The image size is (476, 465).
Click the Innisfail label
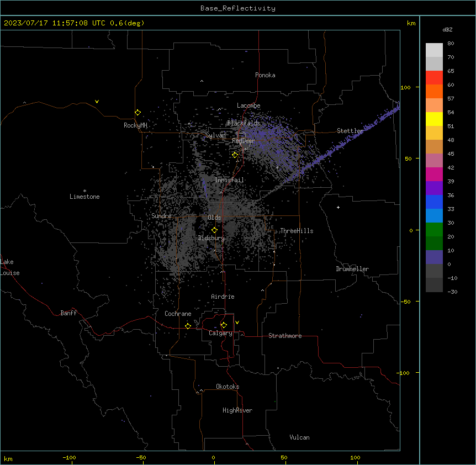[229, 180]
